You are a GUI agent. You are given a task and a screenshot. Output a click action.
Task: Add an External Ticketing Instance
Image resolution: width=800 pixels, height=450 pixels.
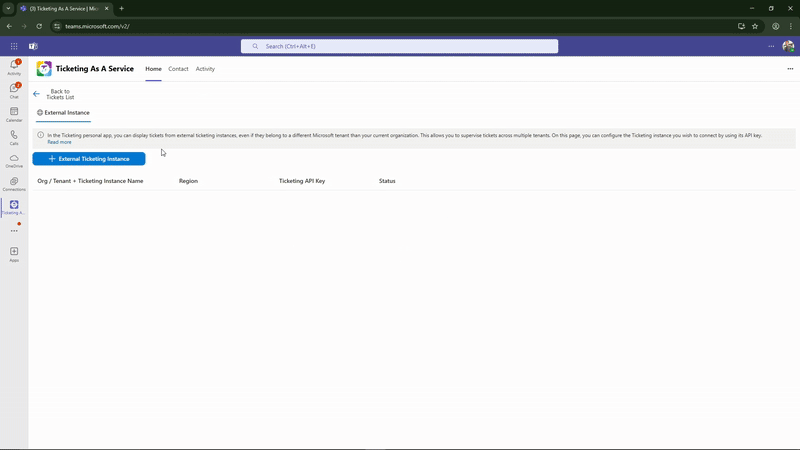(x=89, y=159)
